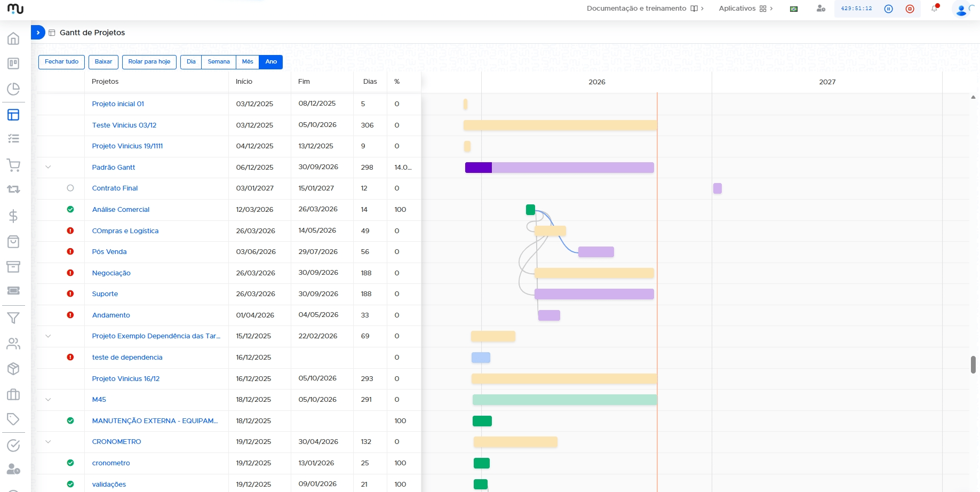Open the pie chart reports icon
This screenshot has height=492, width=980.
tap(13, 89)
